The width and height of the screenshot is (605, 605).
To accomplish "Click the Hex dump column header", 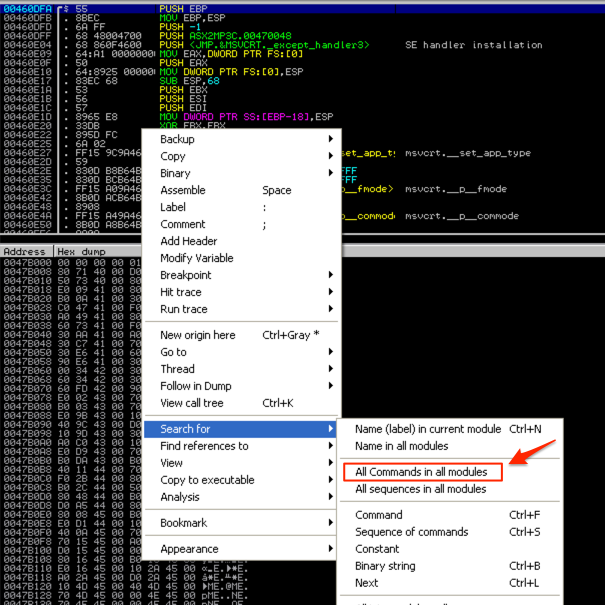I will point(98,252).
